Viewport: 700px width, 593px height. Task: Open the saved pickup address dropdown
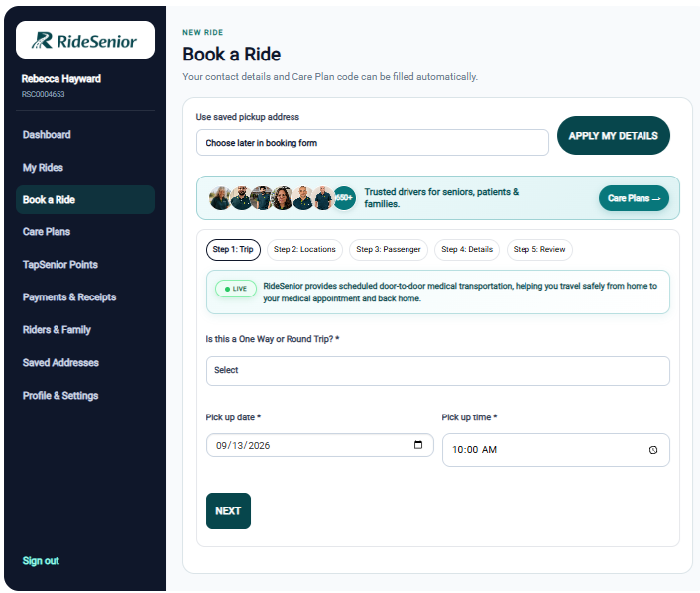tap(373, 143)
